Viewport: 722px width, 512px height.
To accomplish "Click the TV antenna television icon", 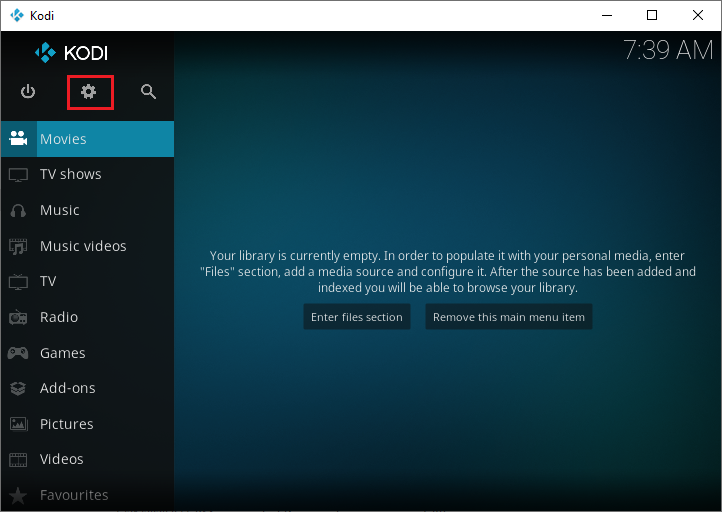I will tap(18, 281).
